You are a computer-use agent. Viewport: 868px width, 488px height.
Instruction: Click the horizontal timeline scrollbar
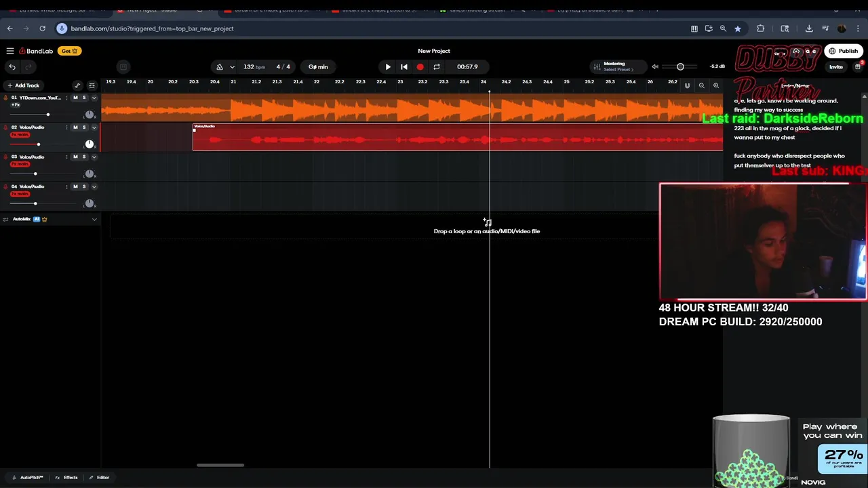pos(220,465)
